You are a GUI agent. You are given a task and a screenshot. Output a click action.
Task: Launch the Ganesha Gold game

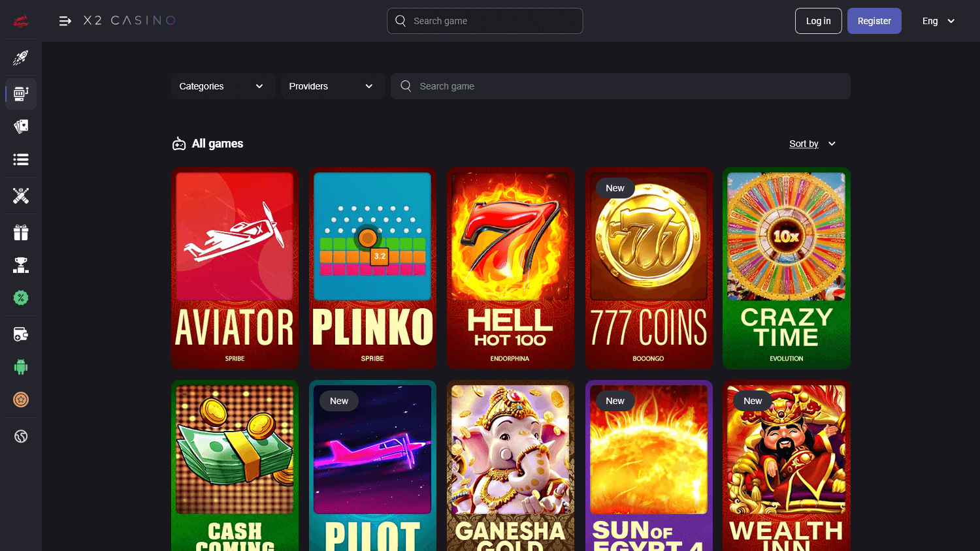(510, 465)
